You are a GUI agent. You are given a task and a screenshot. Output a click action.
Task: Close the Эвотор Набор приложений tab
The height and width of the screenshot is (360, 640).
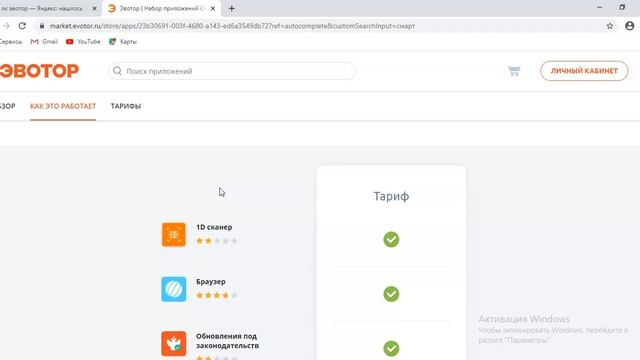pyautogui.click(x=213, y=8)
